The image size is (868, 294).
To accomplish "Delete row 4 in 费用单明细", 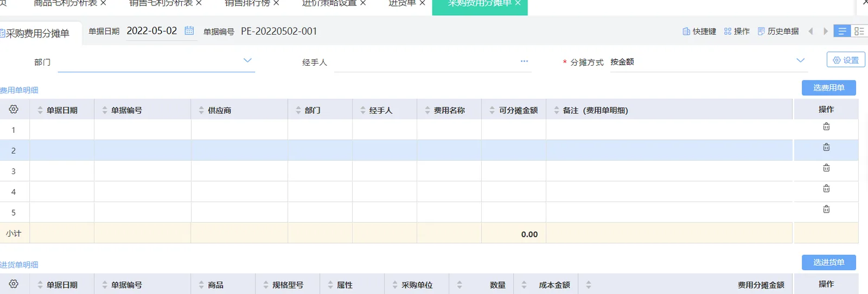I will click(826, 188).
